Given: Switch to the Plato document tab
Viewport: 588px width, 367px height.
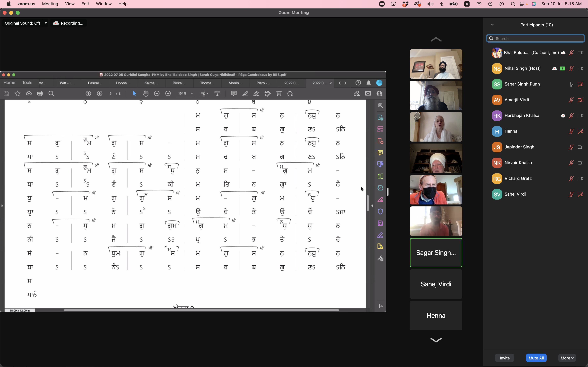Looking at the screenshot, I should tap(263, 83).
